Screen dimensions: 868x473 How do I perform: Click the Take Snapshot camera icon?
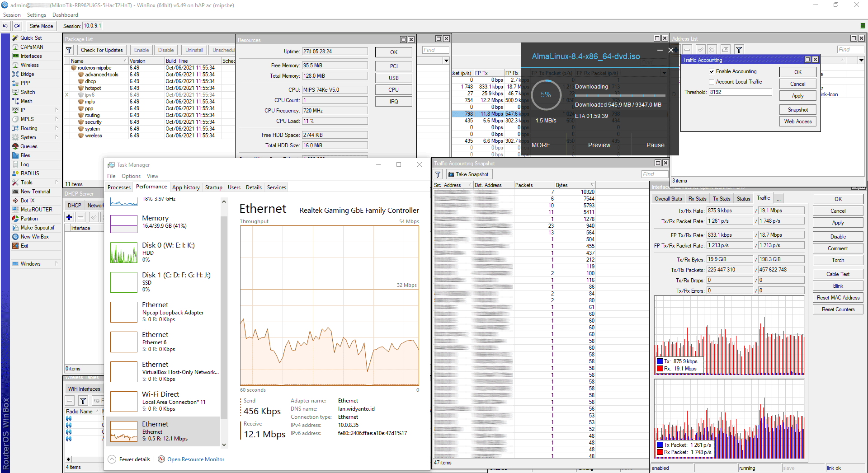(451, 174)
